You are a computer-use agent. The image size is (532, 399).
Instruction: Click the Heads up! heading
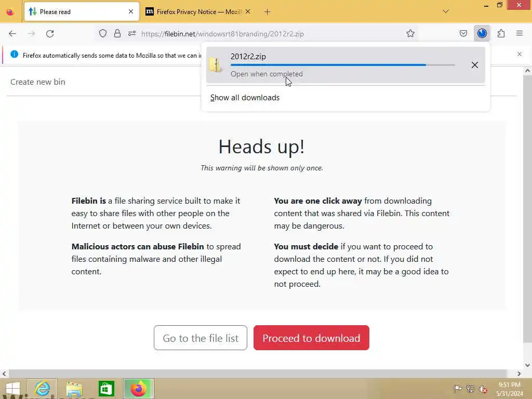pos(262,147)
